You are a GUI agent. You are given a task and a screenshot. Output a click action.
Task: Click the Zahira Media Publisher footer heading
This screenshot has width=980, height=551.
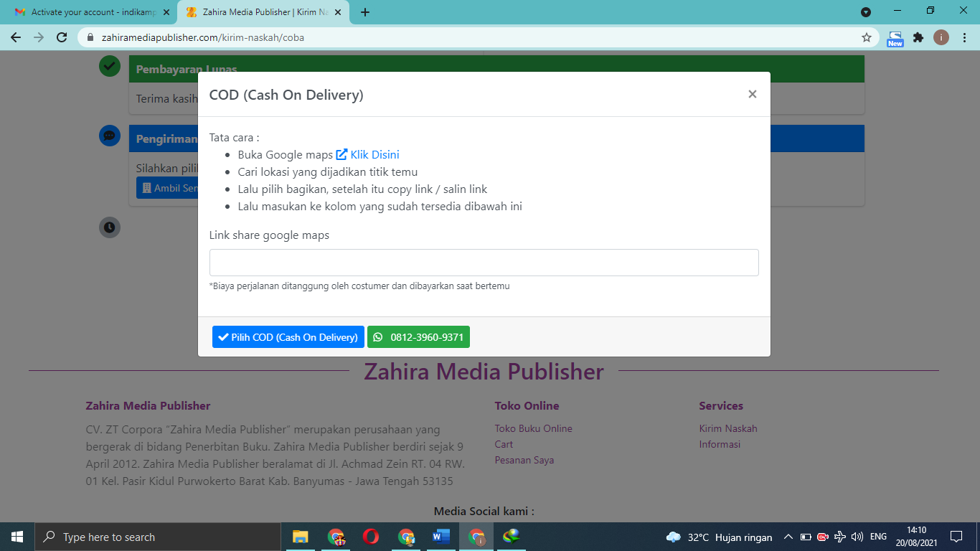(148, 405)
